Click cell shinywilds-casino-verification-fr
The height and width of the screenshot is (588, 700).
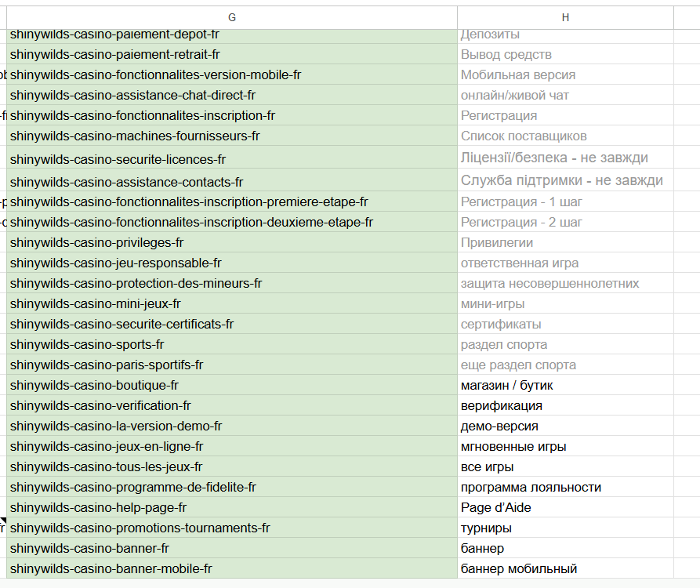[232, 405]
